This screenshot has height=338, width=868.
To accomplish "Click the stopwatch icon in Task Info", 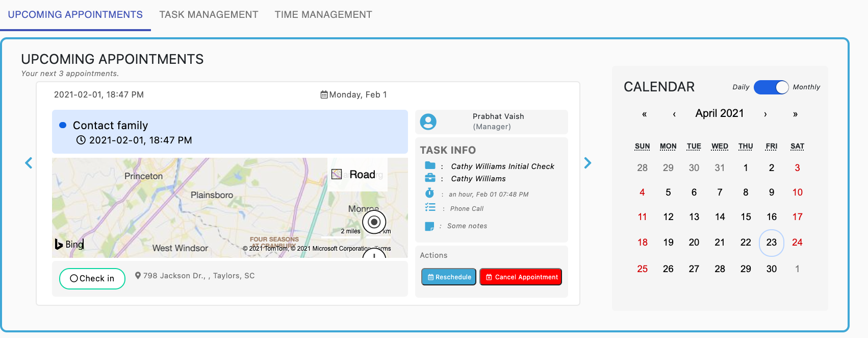I will coord(429,193).
